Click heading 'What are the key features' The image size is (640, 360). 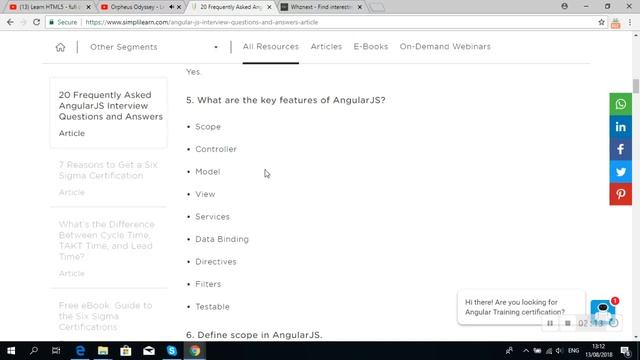(286, 100)
